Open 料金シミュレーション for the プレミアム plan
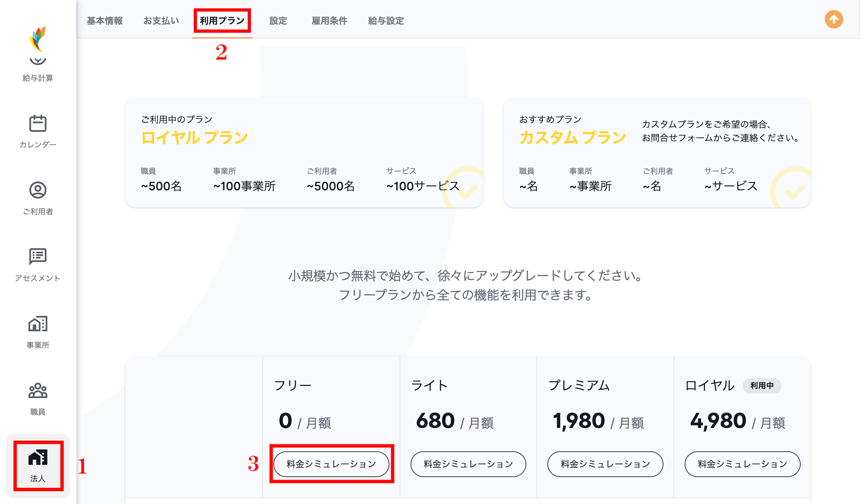Viewport: 861px width, 504px height. pyautogui.click(x=605, y=464)
